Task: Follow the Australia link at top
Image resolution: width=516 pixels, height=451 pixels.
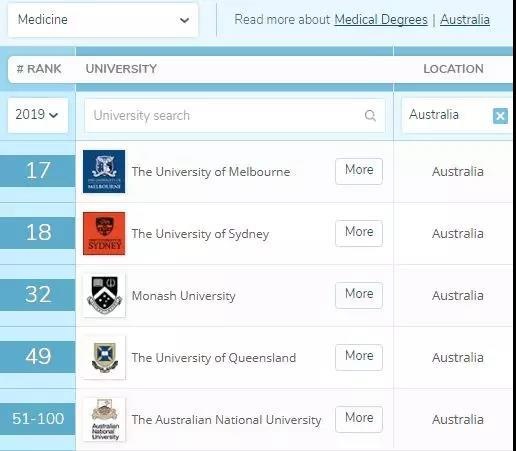Action: tap(465, 20)
